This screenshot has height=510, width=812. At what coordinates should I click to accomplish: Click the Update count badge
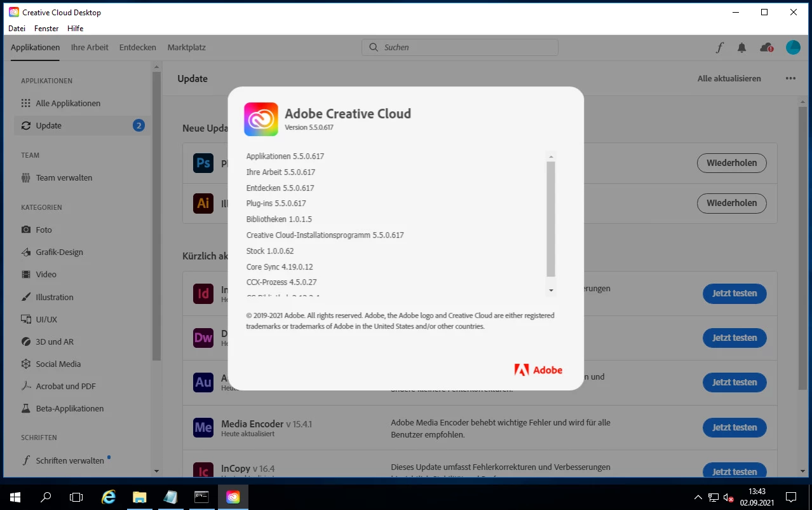pyautogui.click(x=139, y=125)
